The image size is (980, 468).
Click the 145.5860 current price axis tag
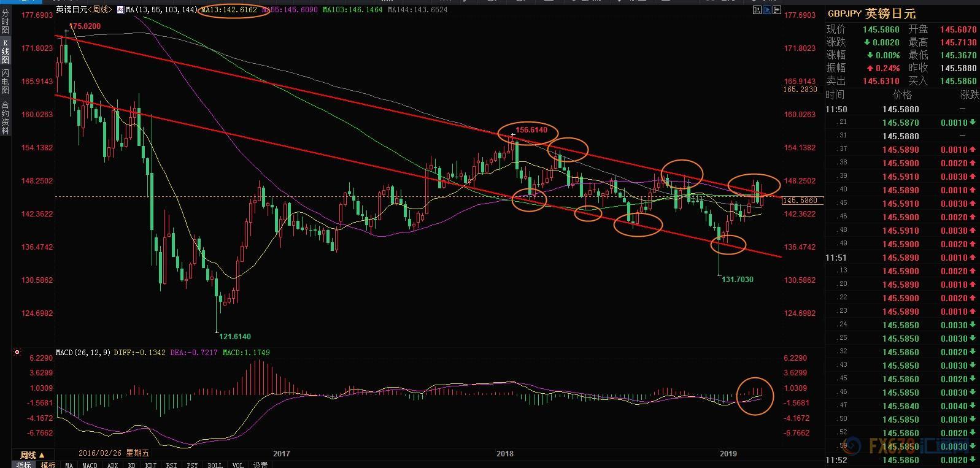tap(803, 201)
